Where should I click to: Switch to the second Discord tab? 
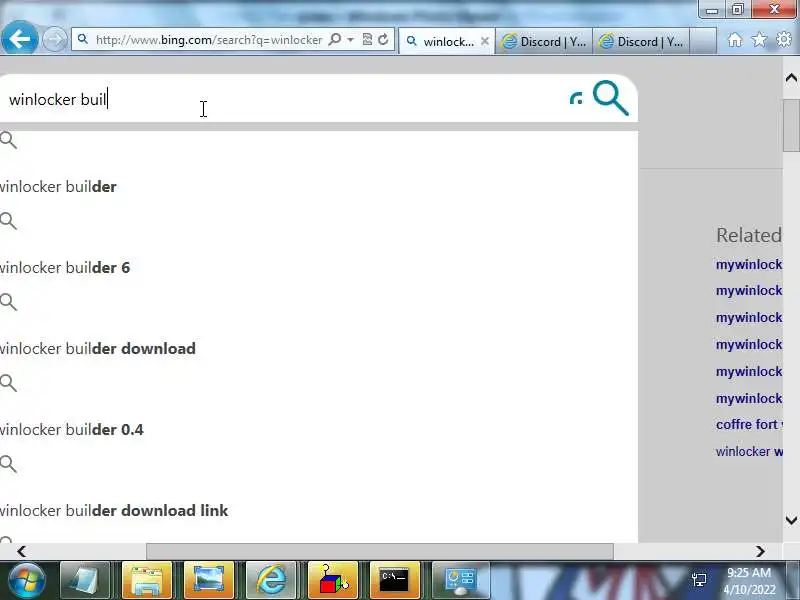tap(641, 41)
